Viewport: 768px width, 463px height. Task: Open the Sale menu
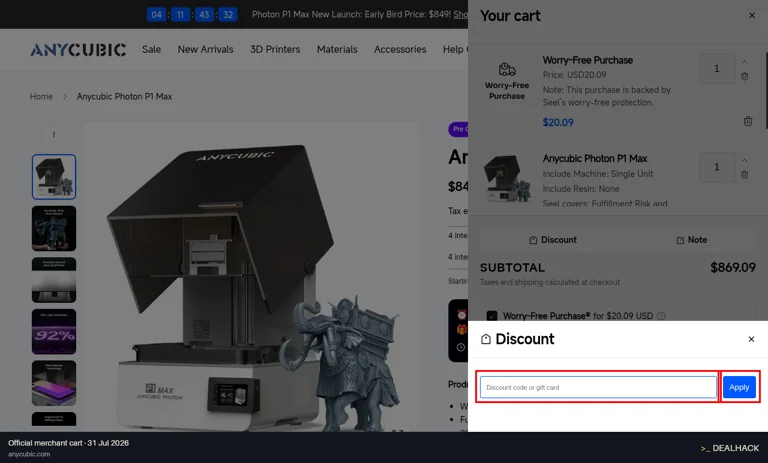[151, 49]
